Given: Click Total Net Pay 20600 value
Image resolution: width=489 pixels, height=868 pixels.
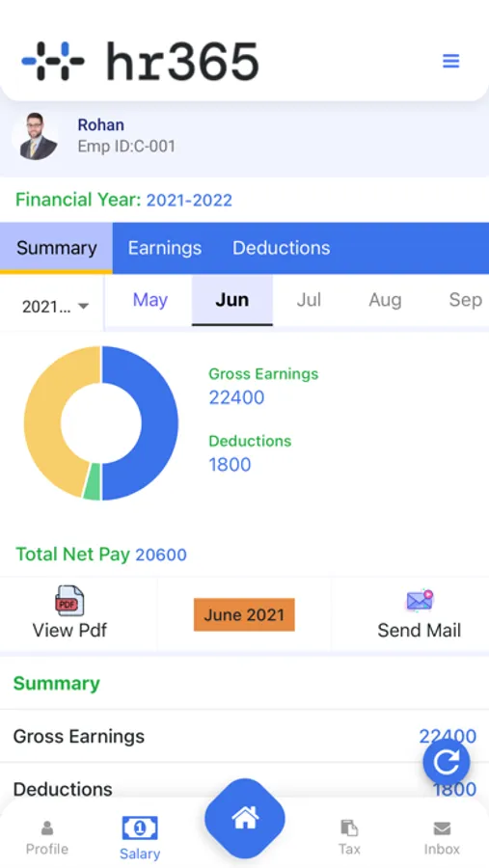Looking at the screenshot, I should (x=161, y=555).
